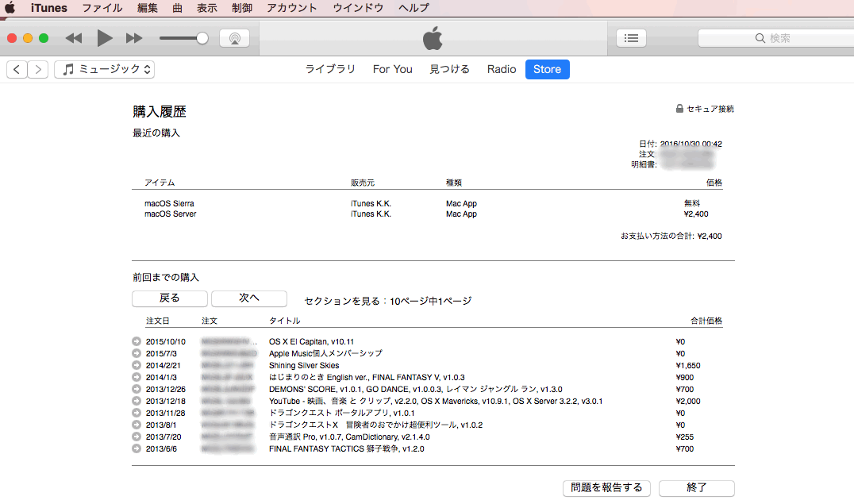The height and width of the screenshot is (504, 854).
Task: Open the Up Next list icon
Action: tap(631, 38)
